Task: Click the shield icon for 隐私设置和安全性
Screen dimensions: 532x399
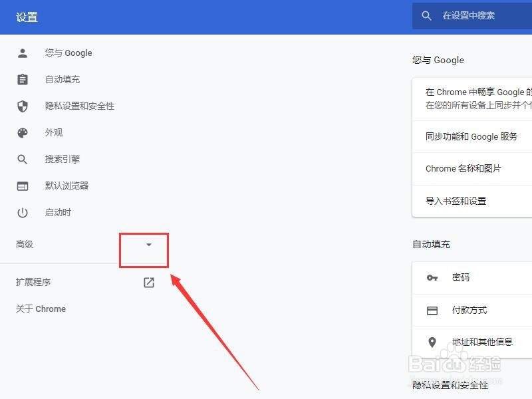Action: coord(23,106)
